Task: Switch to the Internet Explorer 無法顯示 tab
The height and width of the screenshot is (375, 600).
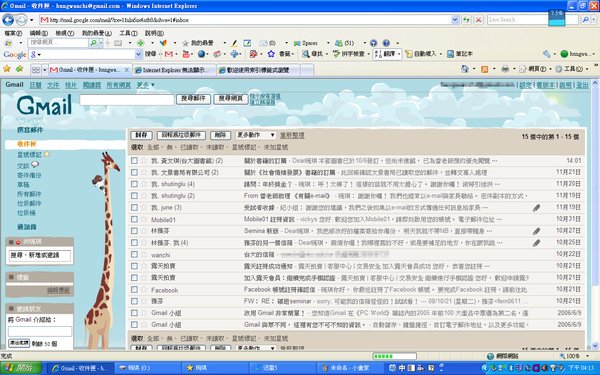Action: pos(174,70)
